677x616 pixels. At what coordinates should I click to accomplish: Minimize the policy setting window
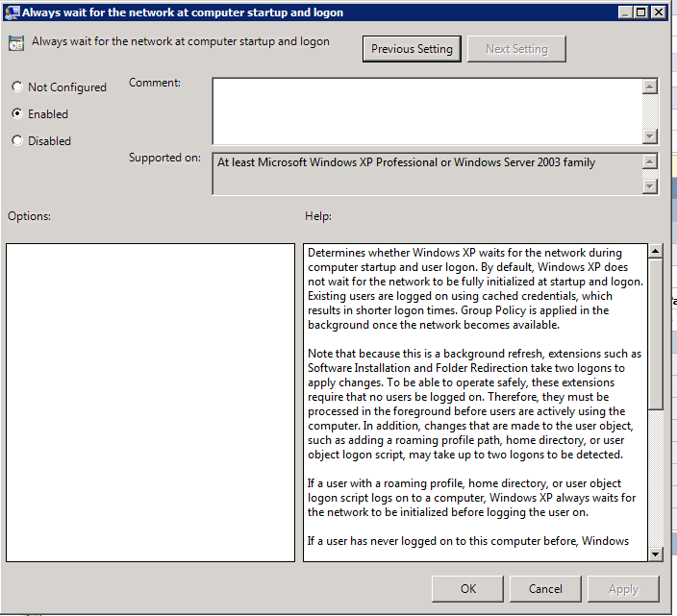pos(622,12)
